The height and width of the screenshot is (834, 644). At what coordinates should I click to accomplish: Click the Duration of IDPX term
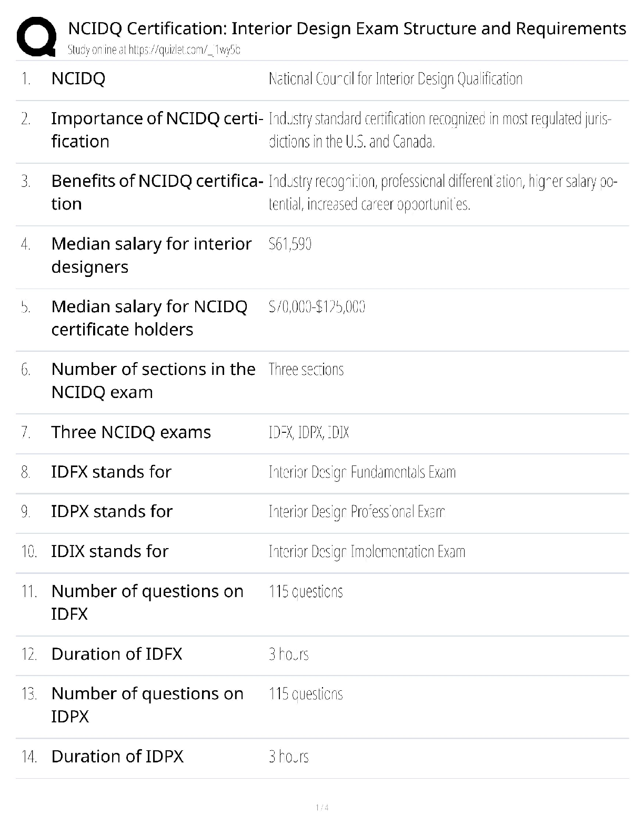coord(117,757)
